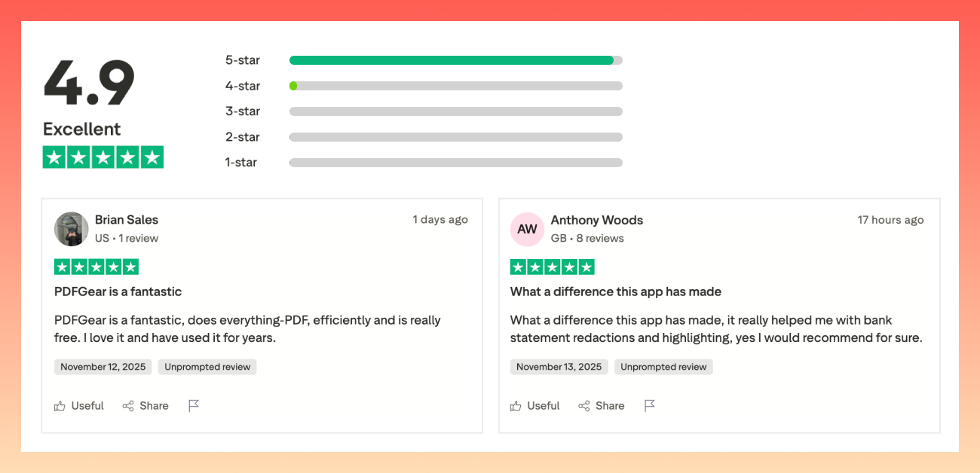Click thumbs-up icon on Brian Sales review
This screenshot has width=980, height=473.
point(60,406)
